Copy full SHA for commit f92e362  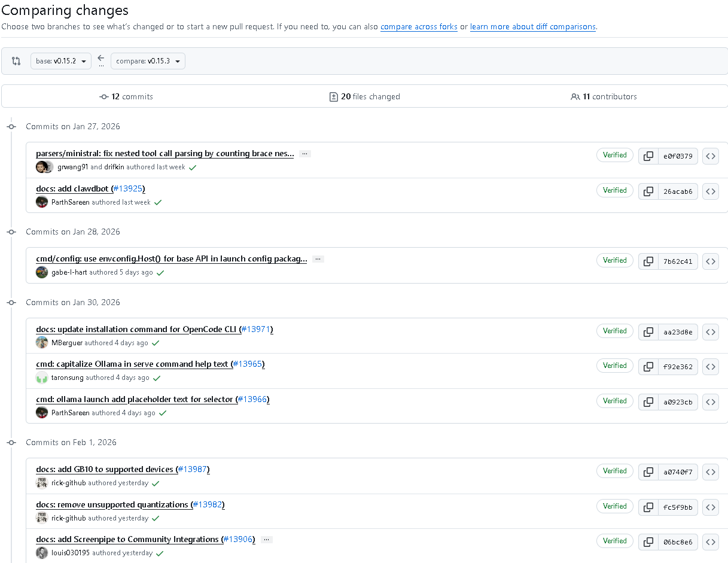click(648, 367)
